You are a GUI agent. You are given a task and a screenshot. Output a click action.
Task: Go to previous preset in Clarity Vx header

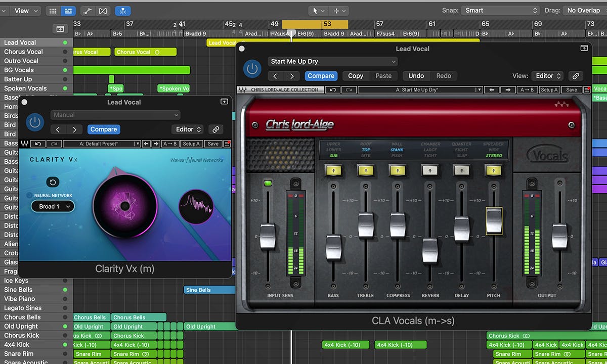tap(59, 129)
